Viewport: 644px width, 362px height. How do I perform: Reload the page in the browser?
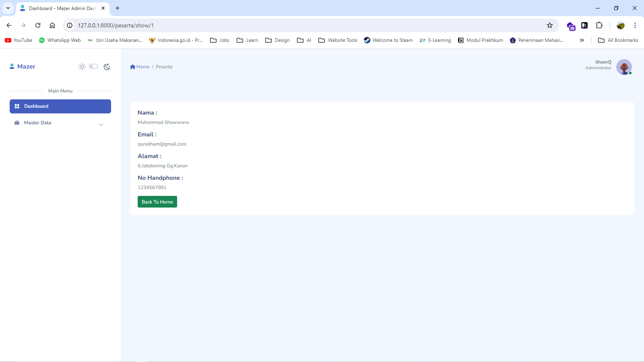(38, 25)
